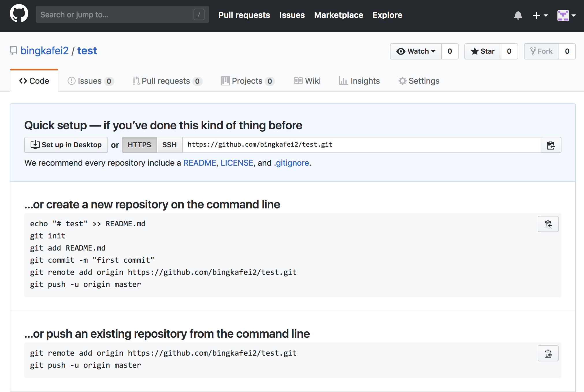Click the Set up in Desktop button
This screenshot has width=584, height=392.
pos(66,145)
